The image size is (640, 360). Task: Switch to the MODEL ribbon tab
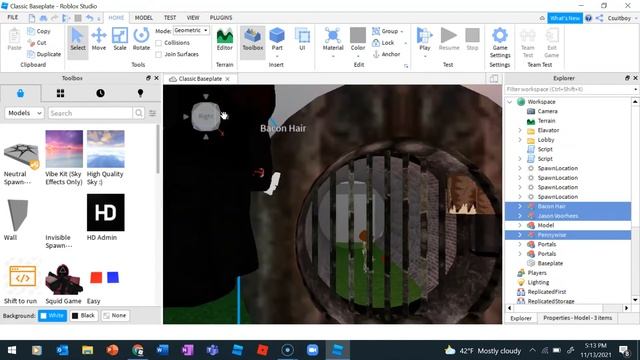click(144, 18)
